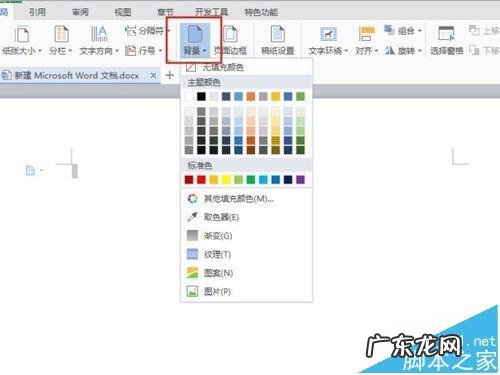Image resolution: width=500 pixels, height=375 pixels.
Task: Switch to the 视图 view tab
Action: coord(123,12)
